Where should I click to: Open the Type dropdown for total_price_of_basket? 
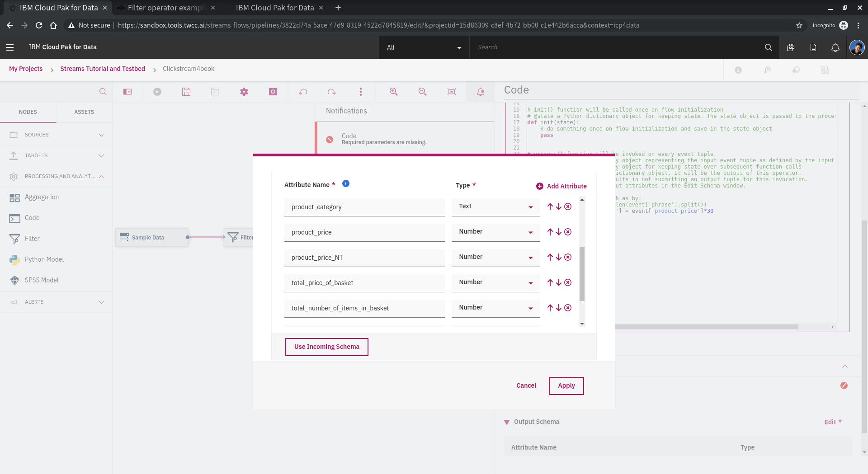tap(495, 282)
